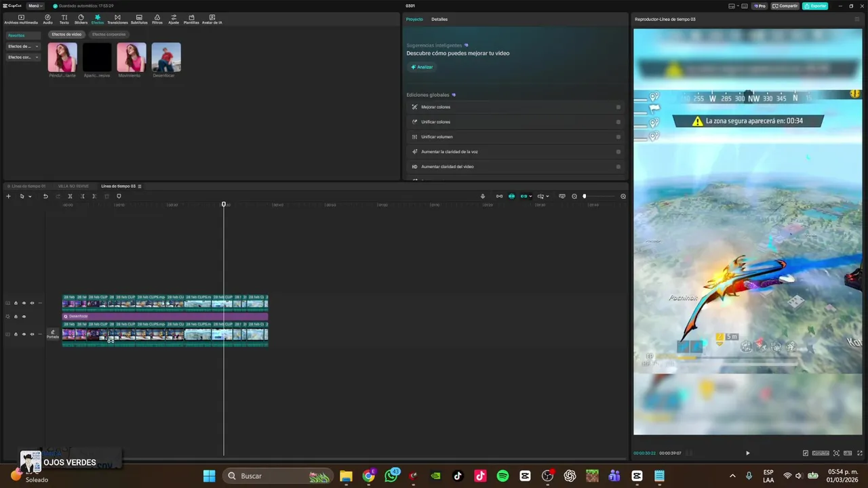
Task: Click the split clip tool in timeline toolbar
Action: [70, 197]
